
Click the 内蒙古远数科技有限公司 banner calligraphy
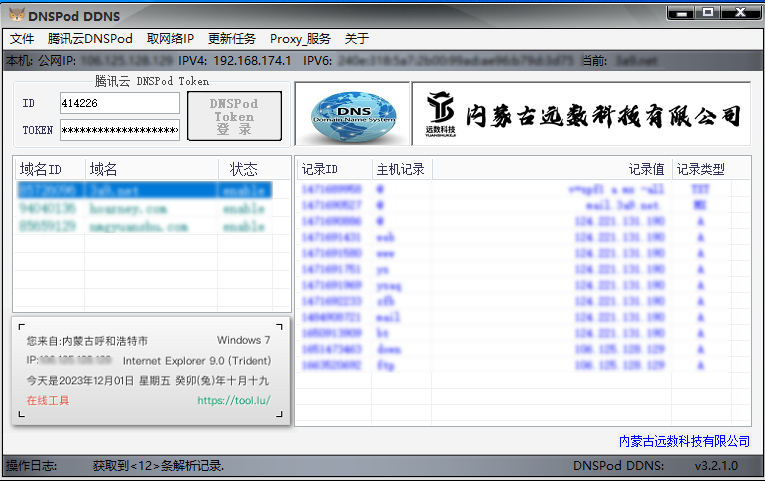coord(603,116)
